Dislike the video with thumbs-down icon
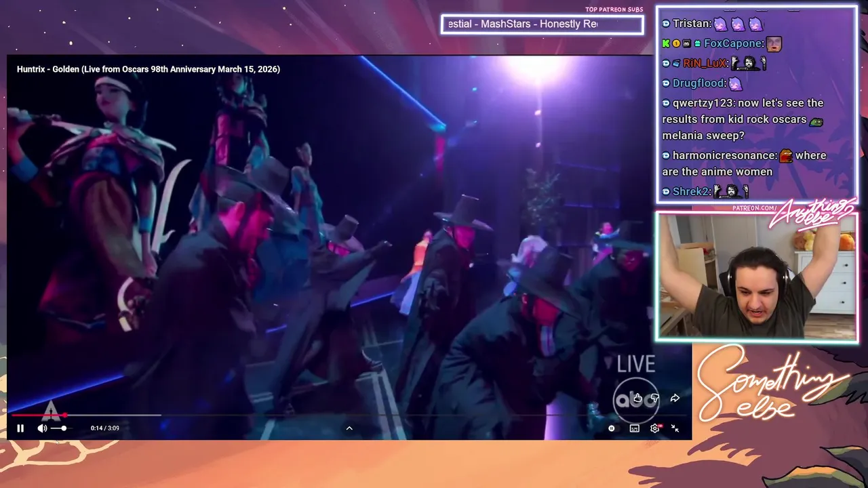The height and width of the screenshot is (488, 868). pos(655,399)
